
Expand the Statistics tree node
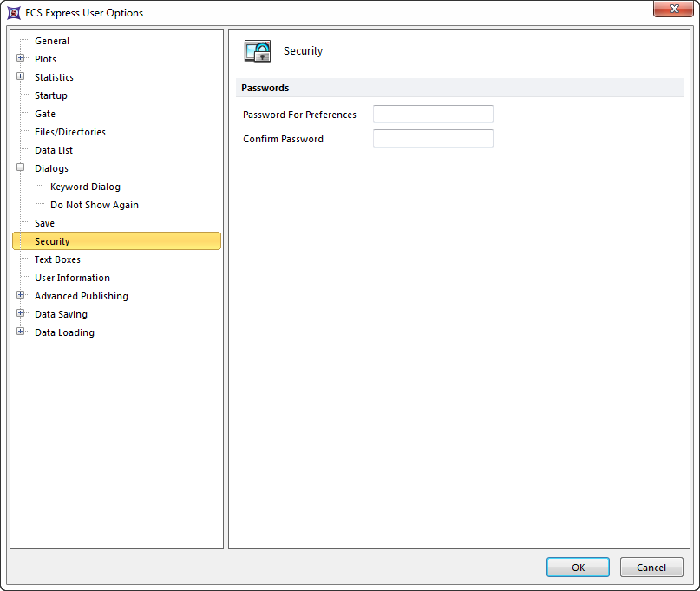[21, 77]
